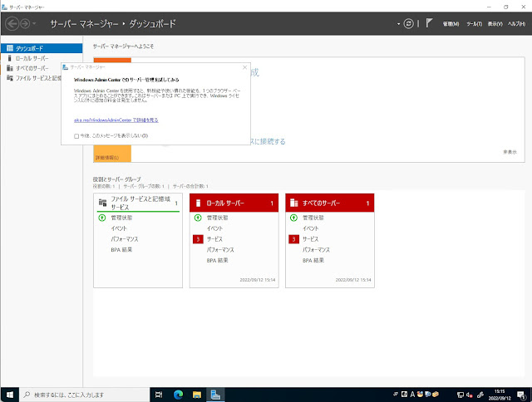Click red 3 badge in ローカル サーバー tile

coord(198,239)
